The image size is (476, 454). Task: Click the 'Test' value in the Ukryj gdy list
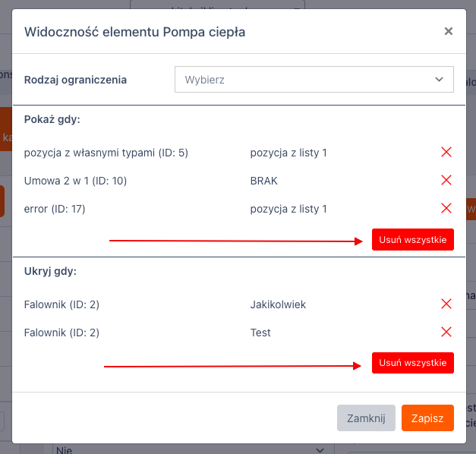click(260, 333)
